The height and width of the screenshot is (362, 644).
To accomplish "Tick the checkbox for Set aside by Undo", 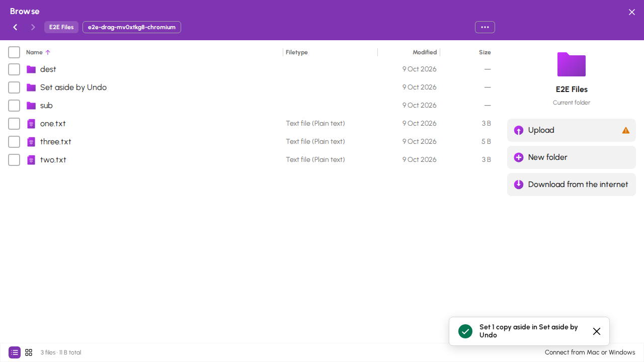I will 14,87.
